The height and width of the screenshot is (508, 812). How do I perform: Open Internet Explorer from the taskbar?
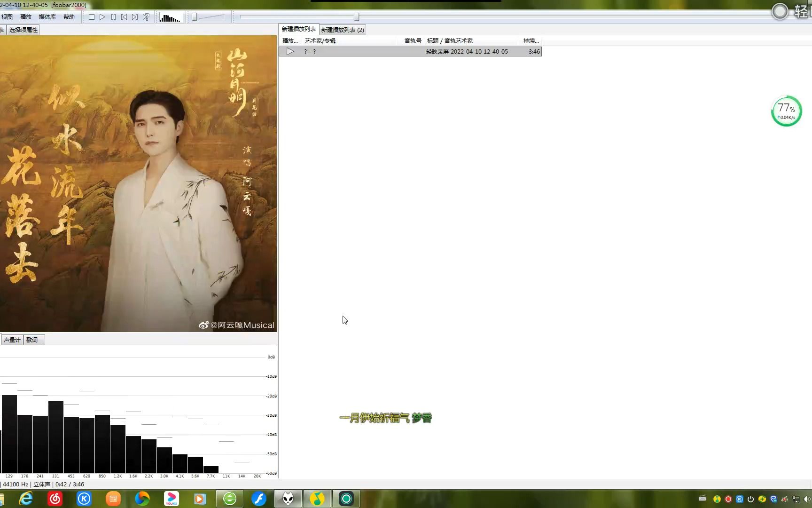click(x=26, y=499)
